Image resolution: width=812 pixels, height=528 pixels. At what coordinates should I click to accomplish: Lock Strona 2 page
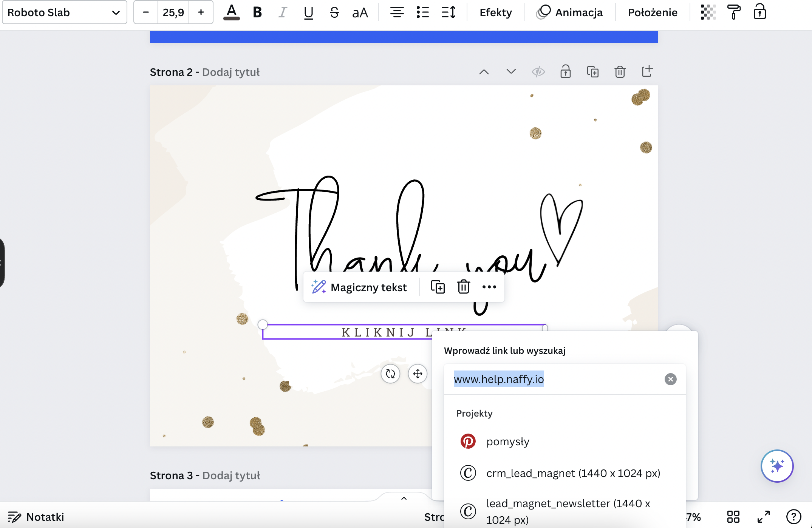click(566, 71)
